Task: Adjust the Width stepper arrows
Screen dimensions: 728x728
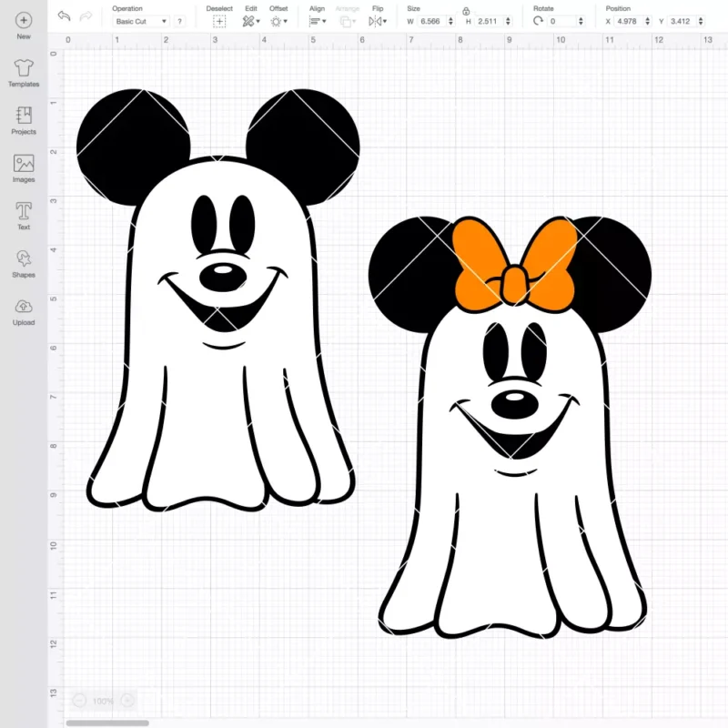Action: 450,21
